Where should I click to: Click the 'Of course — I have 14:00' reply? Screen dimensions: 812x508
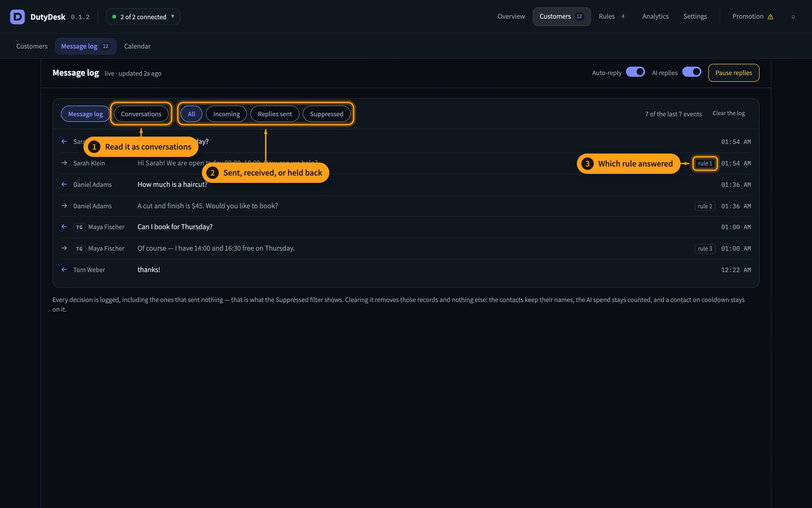pyautogui.click(x=216, y=248)
